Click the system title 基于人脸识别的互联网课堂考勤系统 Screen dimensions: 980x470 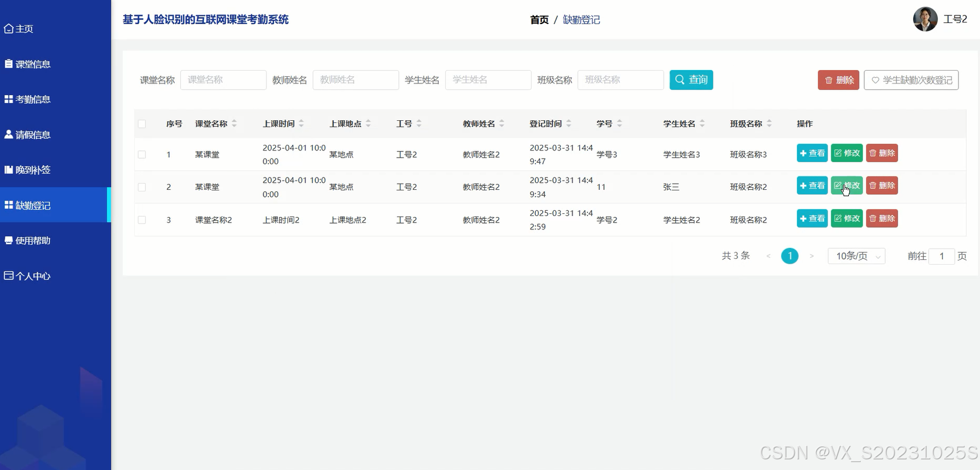(206, 20)
